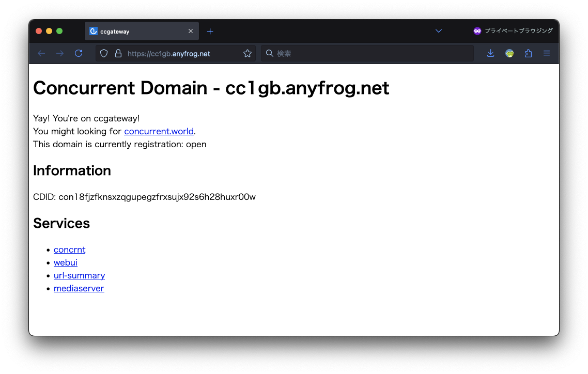Open the downloads panel

click(491, 53)
